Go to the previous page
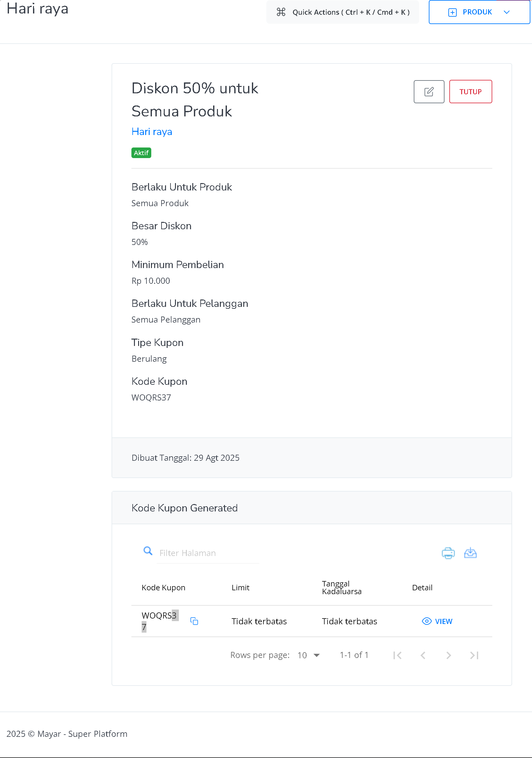Image resolution: width=532 pixels, height=758 pixels. click(x=423, y=655)
